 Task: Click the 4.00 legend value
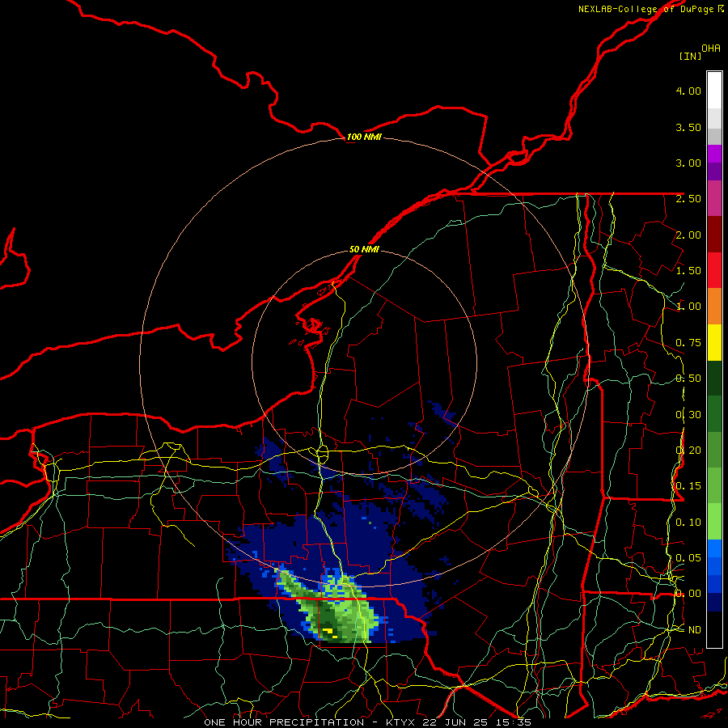(688, 91)
